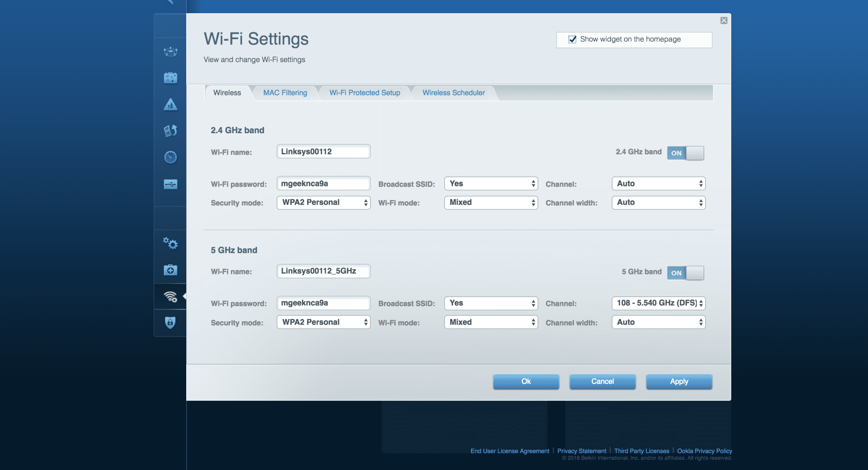This screenshot has width=868, height=470.
Task: Toggle the 5 GHz band switch
Action: (x=685, y=273)
